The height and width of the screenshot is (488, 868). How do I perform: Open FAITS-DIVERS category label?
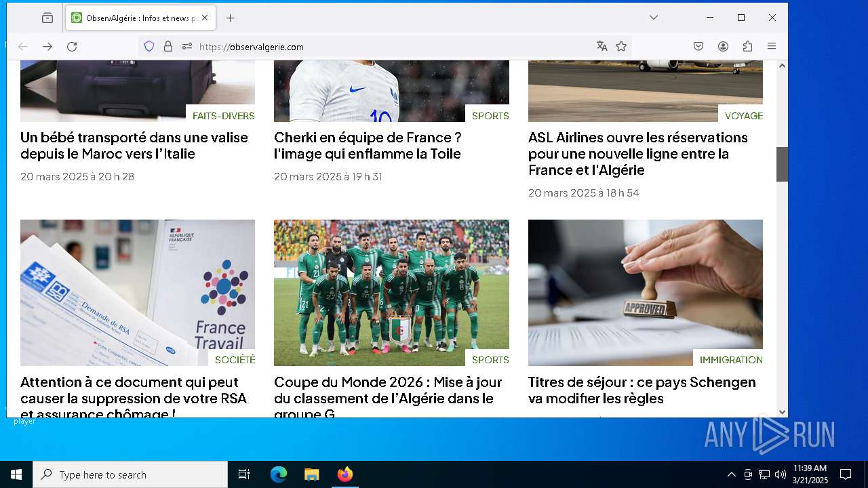pyautogui.click(x=223, y=116)
